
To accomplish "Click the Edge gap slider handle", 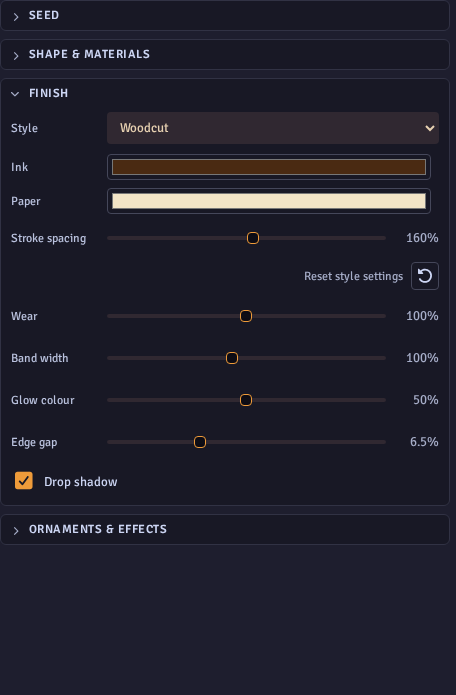I will tap(200, 442).
